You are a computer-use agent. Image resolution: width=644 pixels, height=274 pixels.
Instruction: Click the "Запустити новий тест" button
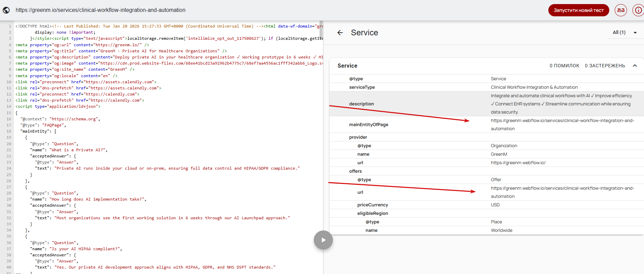(x=578, y=10)
